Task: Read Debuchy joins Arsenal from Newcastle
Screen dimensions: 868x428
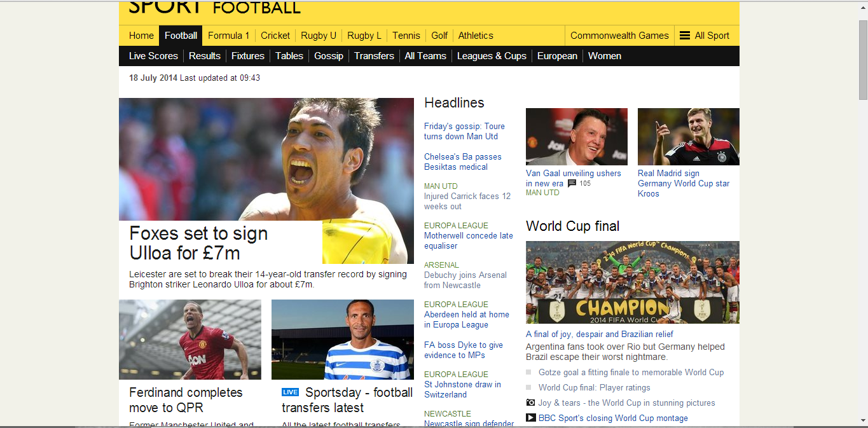Action: coord(465,280)
